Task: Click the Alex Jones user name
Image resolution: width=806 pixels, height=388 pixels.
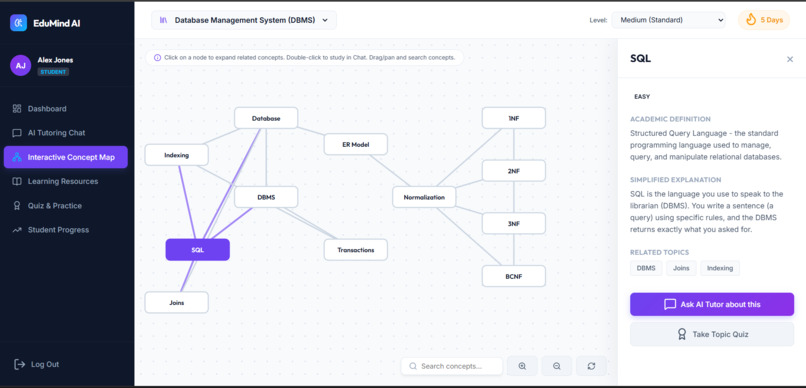Action: pyautogui.click(x=55, y=60)
